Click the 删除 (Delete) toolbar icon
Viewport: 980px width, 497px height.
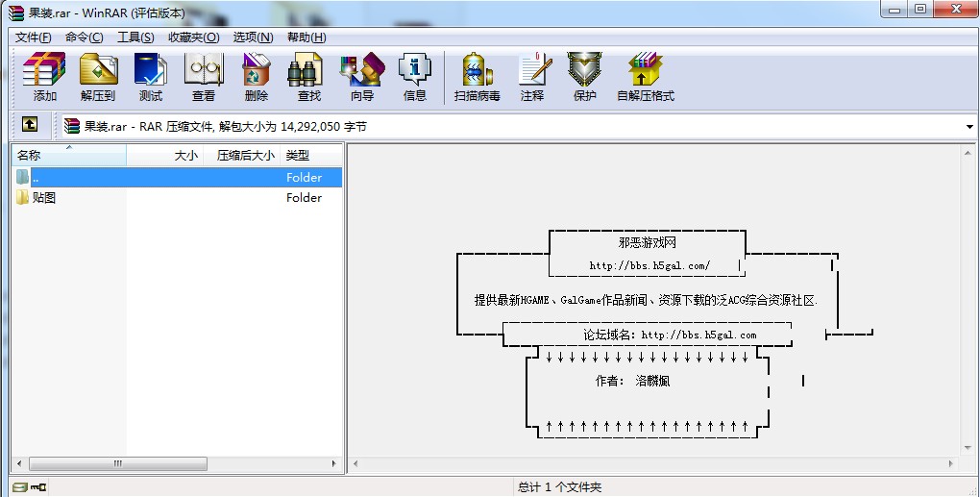click(257, 70)
